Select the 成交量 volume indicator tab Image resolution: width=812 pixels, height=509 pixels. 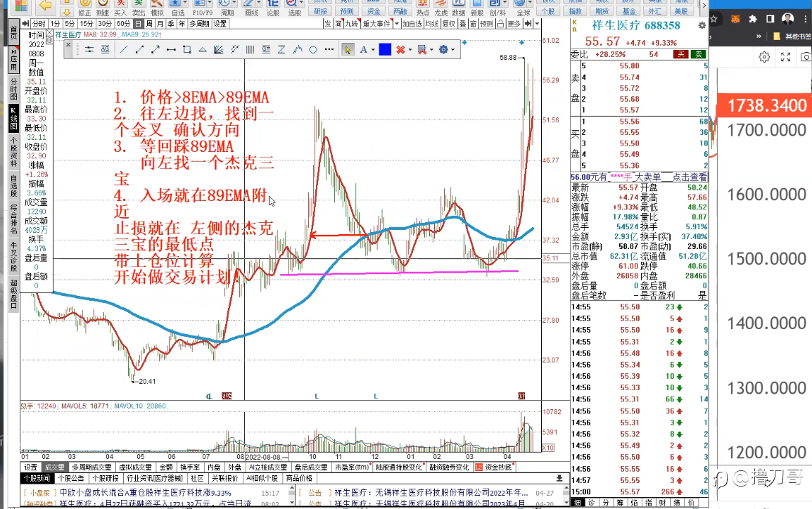pyautogui.click(x=54, y=467)
